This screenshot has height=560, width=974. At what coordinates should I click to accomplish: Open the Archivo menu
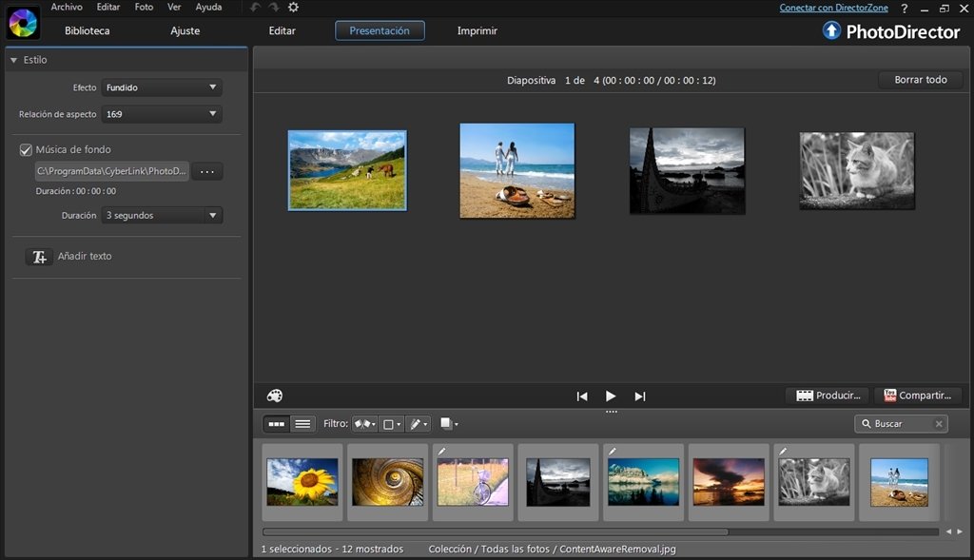pos(67,7)
